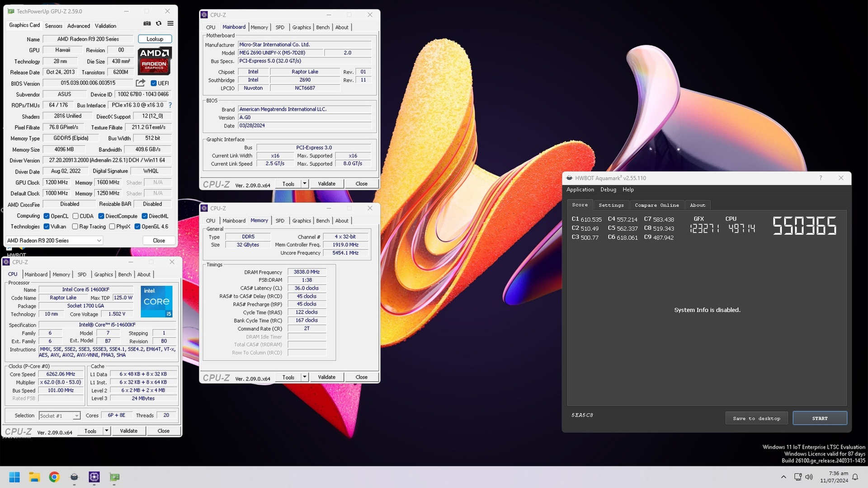Open the Windows Start menu icon

click(14, 477)
